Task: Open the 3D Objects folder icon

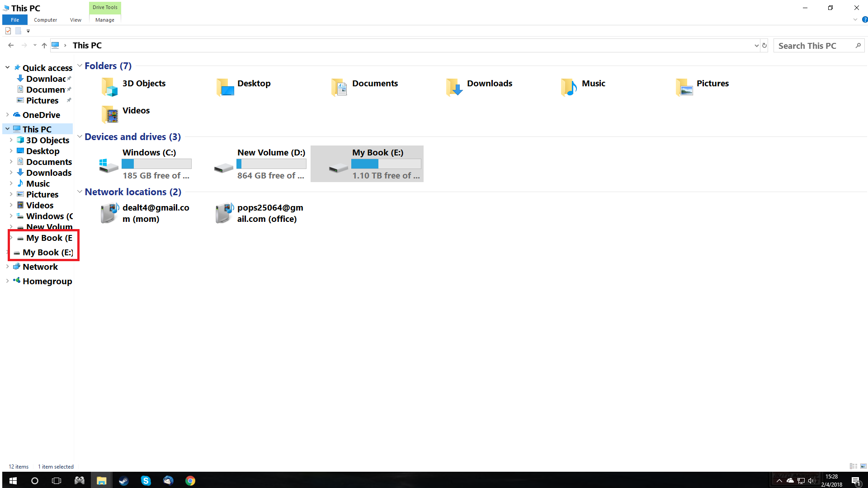Action: click(109, 86)
